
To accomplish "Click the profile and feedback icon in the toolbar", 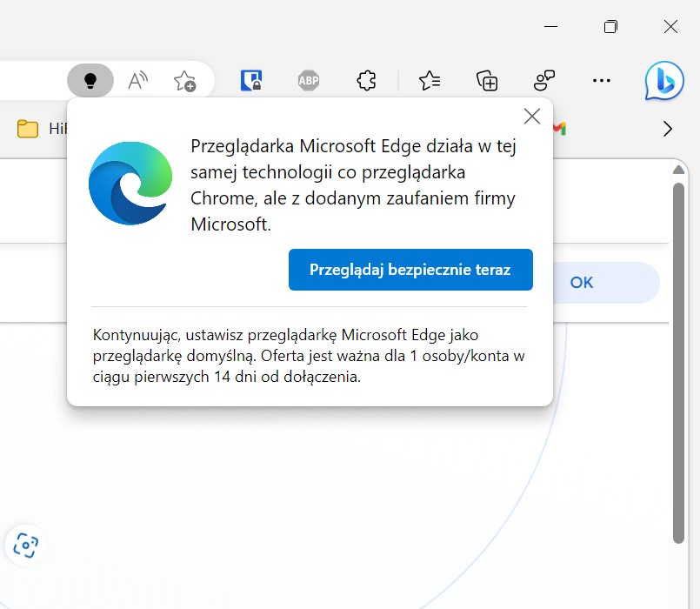I will [x=544, y=81].
